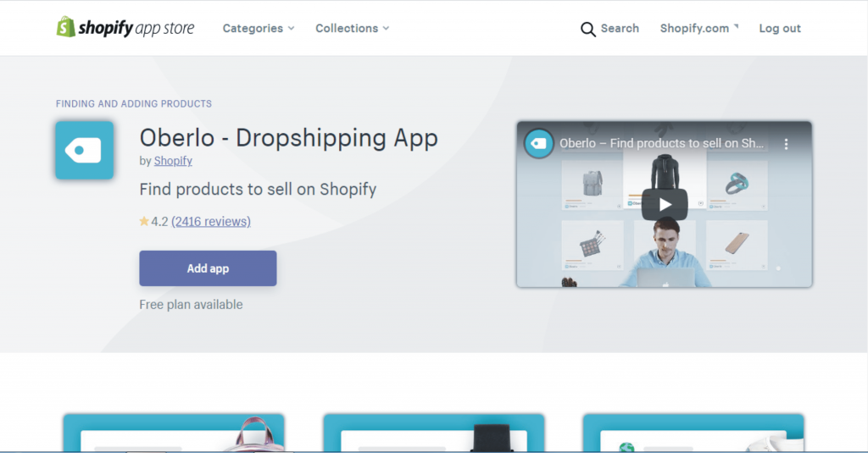Click the Add app button

(208, 268)
